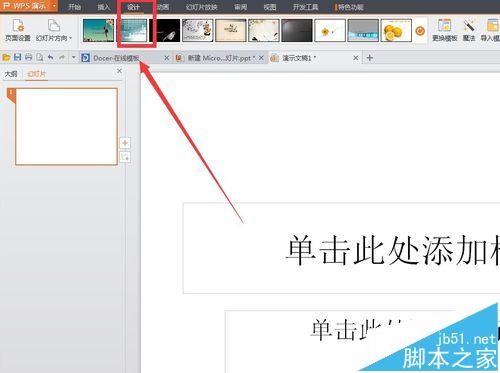Switch to the 插入 ribbon tab
This screenshot has height=373, width=500.
[104, 7]
